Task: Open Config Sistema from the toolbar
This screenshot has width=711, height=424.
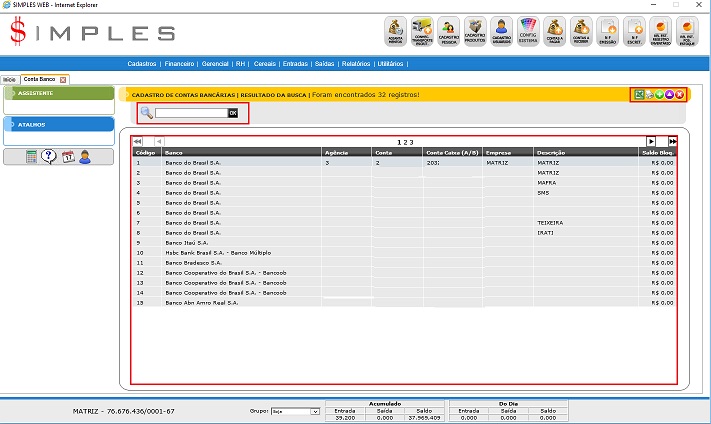Action: 528,31
